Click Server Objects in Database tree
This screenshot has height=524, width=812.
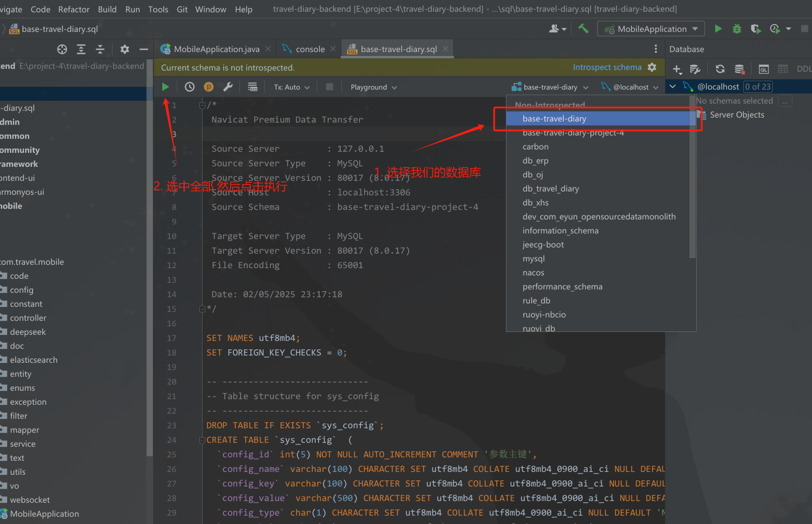[736, 115]
